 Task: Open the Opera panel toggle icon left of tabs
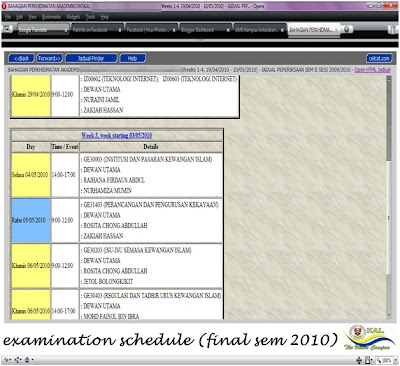coord(7,29)
